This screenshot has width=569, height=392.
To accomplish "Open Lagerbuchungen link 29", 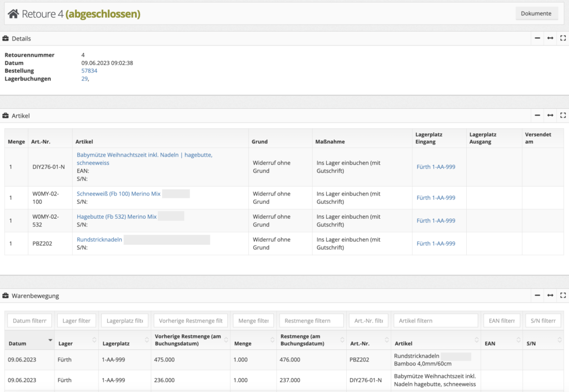I will (x=84, y=79).
